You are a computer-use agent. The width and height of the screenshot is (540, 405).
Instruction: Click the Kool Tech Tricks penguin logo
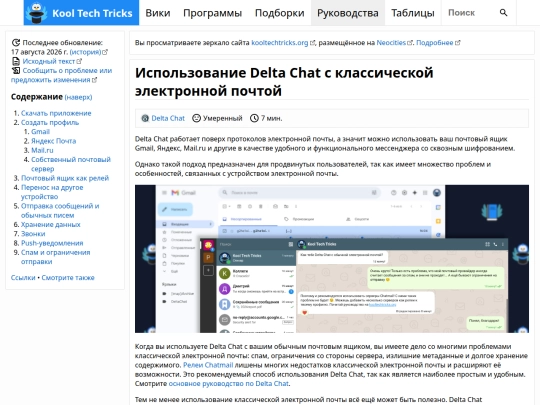pyautogui.click(x=37, y=13)
